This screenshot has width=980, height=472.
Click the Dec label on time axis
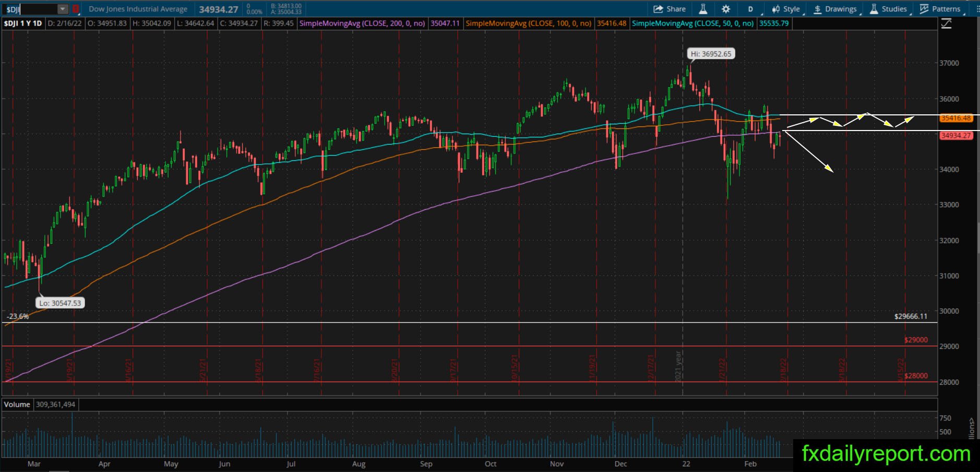[620, 464]
